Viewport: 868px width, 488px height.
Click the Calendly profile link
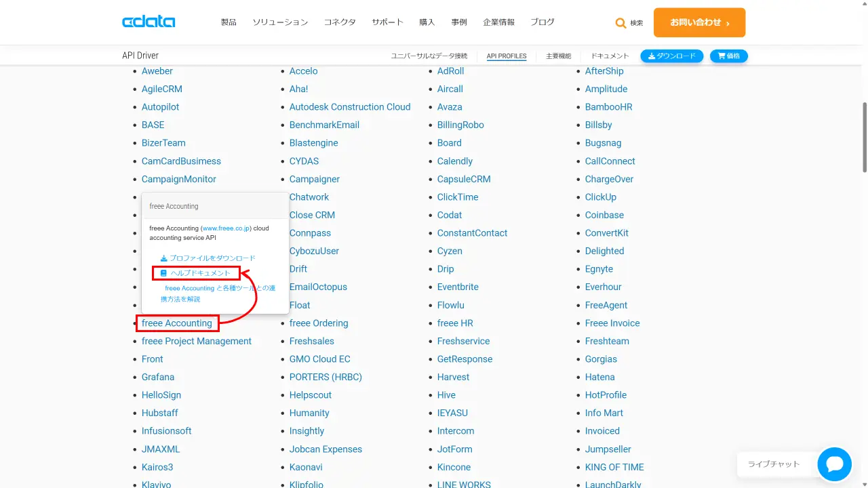pos(455,161)
